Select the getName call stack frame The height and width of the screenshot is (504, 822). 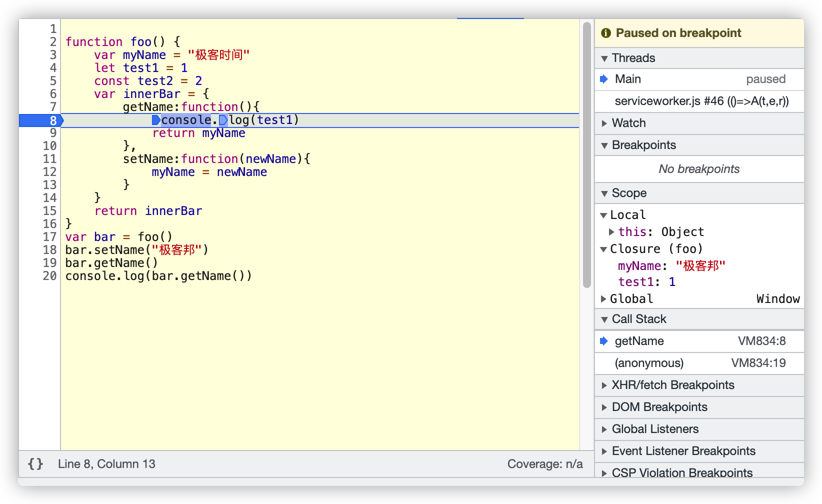point(699,341)
